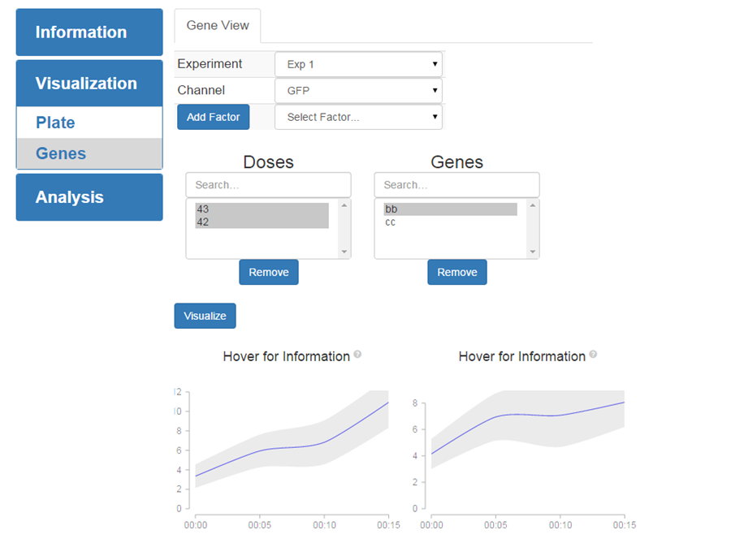The image size is (731, 560).
Task: Click help icon beside left chart title
Action: coord(357,355)
